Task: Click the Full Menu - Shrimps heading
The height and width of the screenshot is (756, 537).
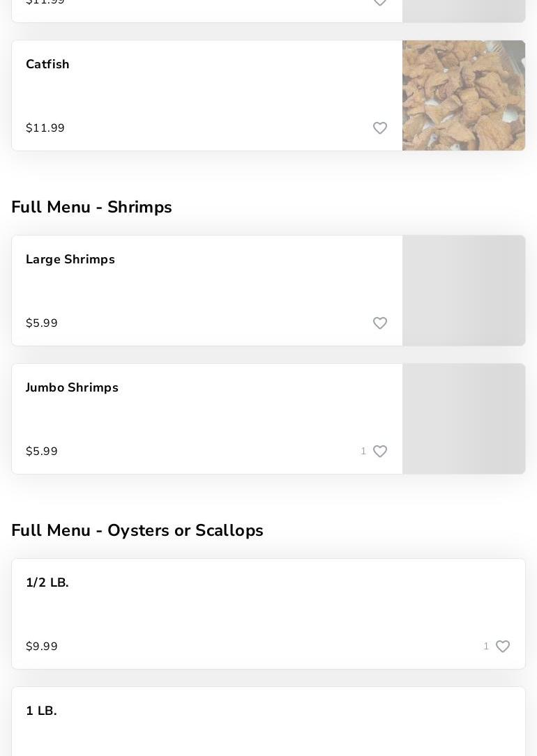Action: pyautogui.click(x=91, y=207)
